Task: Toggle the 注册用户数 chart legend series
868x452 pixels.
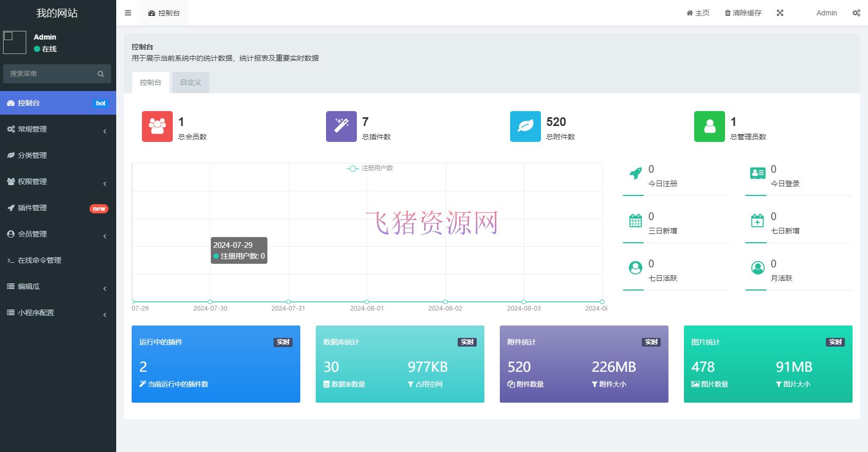Action: point(370,168)
